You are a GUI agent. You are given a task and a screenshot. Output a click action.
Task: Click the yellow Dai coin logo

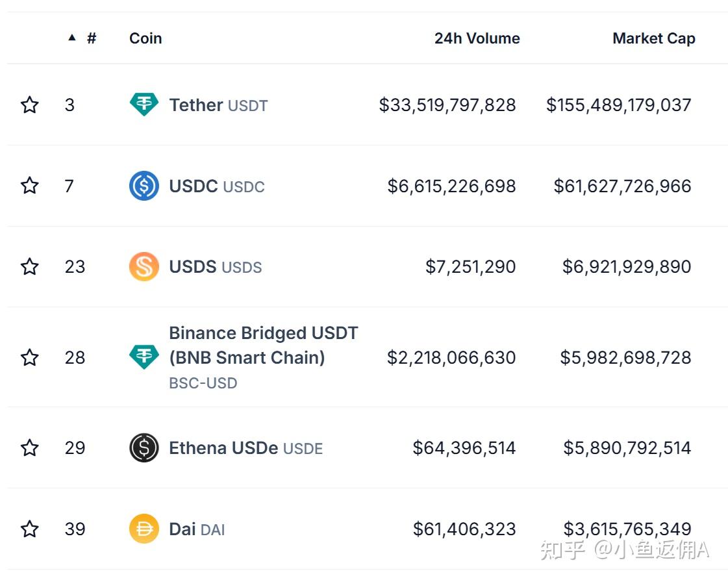click(144, 529)
